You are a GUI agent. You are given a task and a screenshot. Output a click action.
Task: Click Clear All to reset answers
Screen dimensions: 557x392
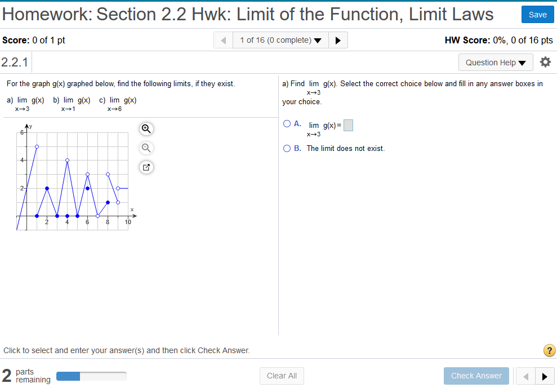282,376
